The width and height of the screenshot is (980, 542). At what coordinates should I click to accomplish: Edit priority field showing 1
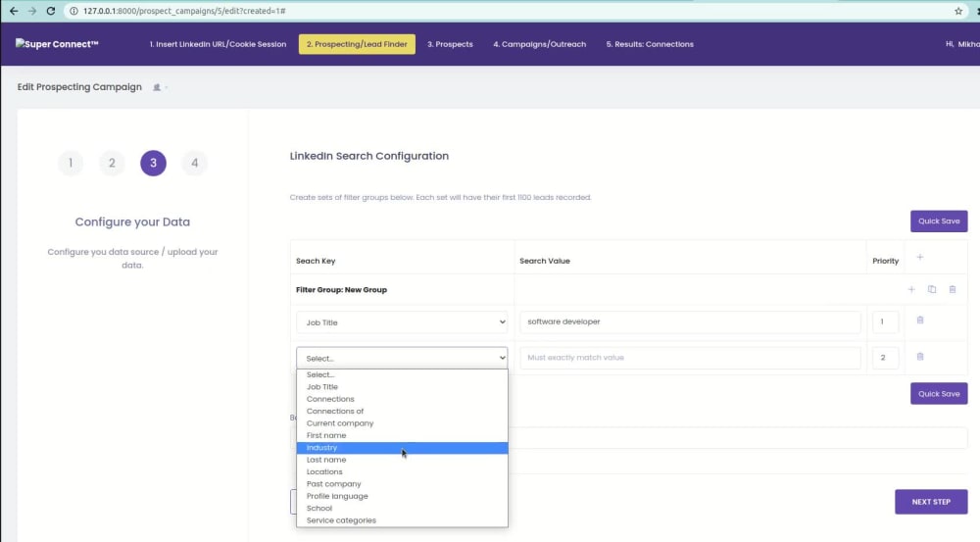tap(885, 321)
